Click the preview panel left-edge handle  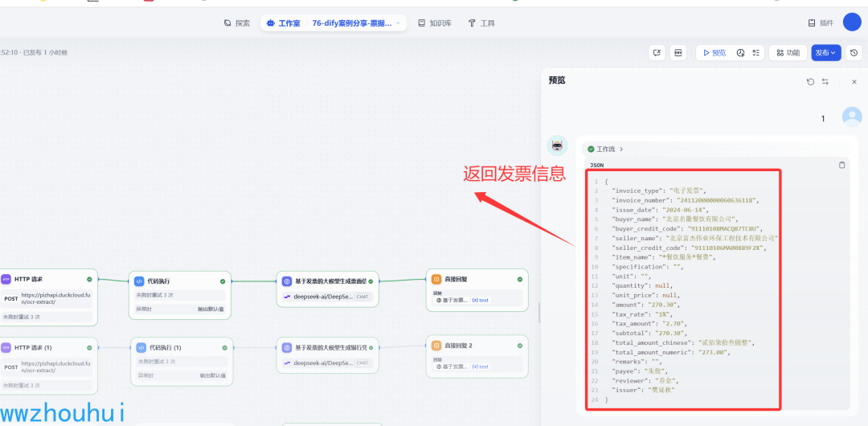pos(539,313)
